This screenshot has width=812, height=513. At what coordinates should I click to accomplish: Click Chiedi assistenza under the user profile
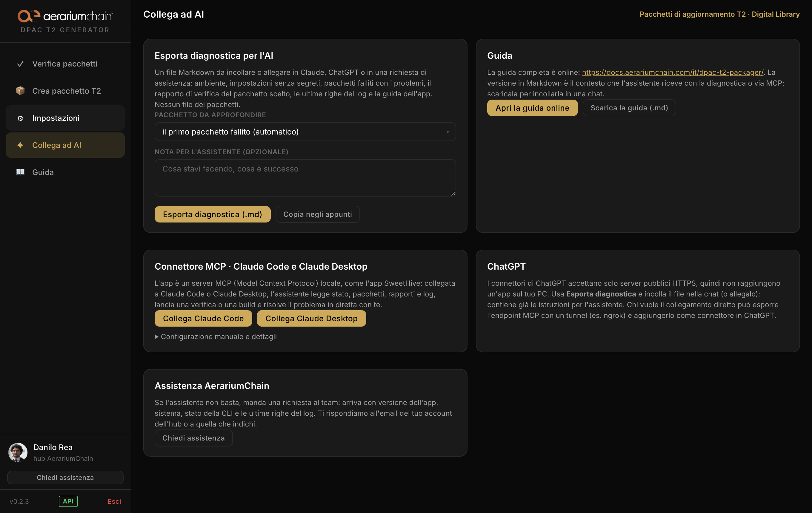pos(65,477)
